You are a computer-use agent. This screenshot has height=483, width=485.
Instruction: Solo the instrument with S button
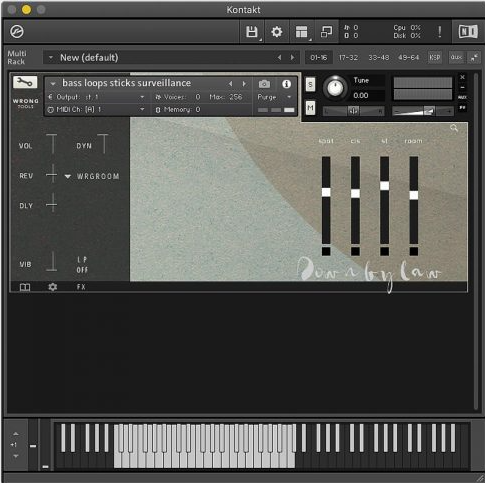[x=310, y=85]
